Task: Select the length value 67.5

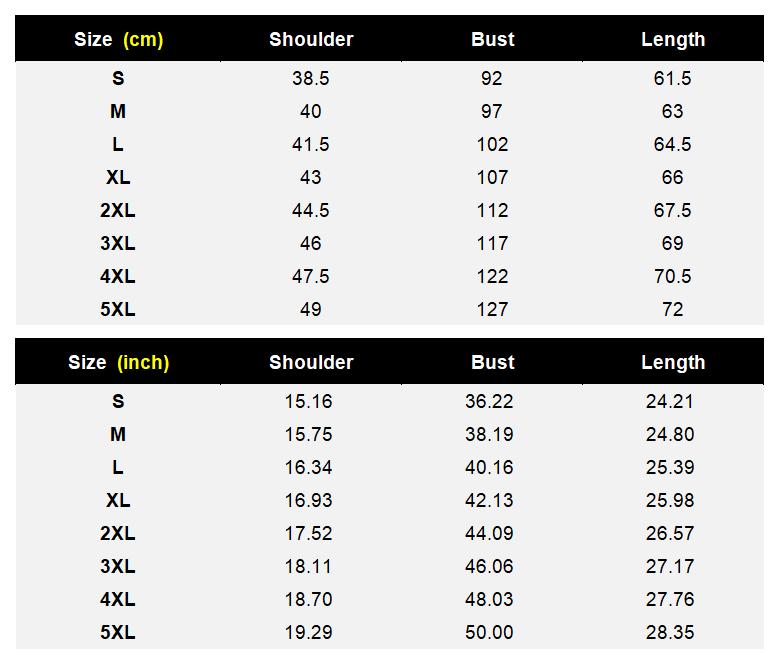Action: point(672,211)
